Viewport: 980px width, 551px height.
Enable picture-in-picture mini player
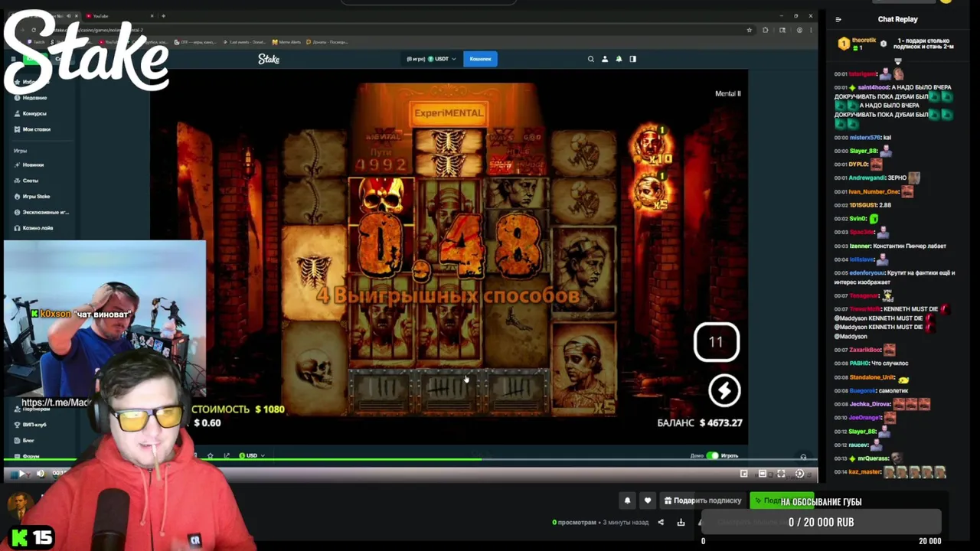coord(743,474)
